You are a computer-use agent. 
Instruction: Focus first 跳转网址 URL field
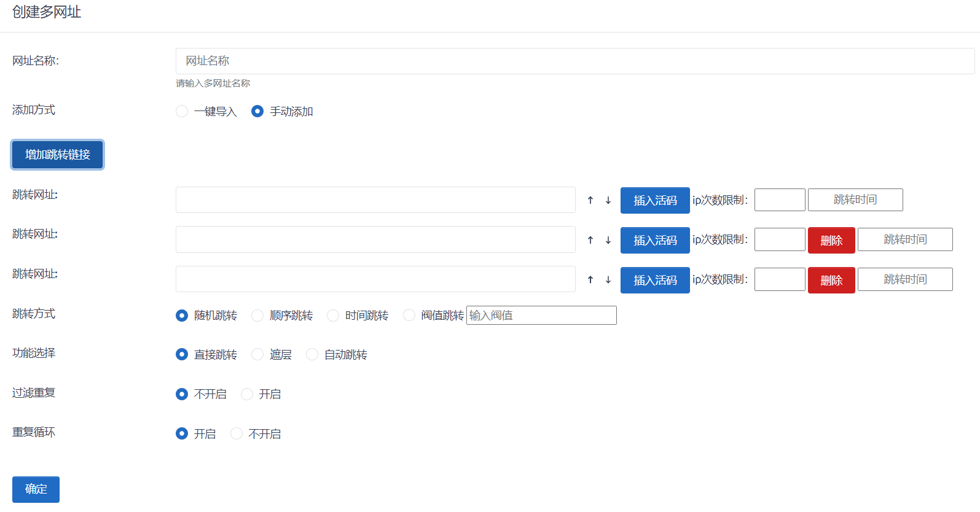click(375, 200)
